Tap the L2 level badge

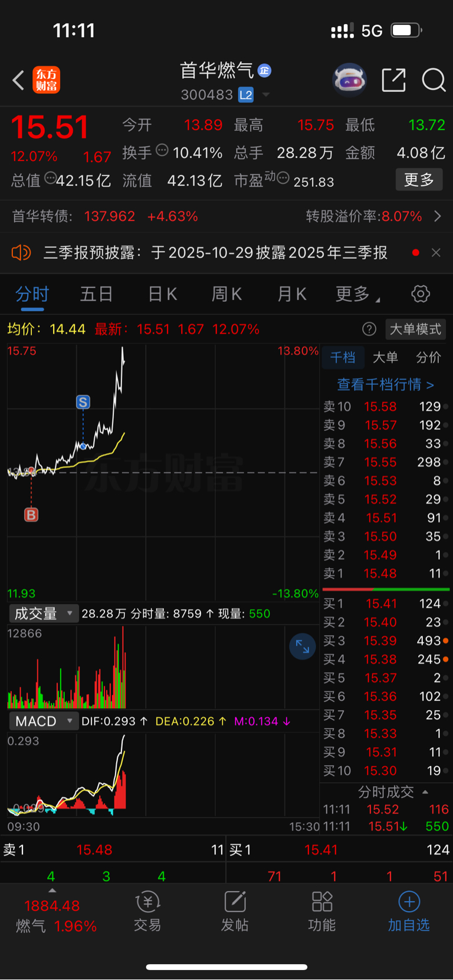(x=246, y=95)
